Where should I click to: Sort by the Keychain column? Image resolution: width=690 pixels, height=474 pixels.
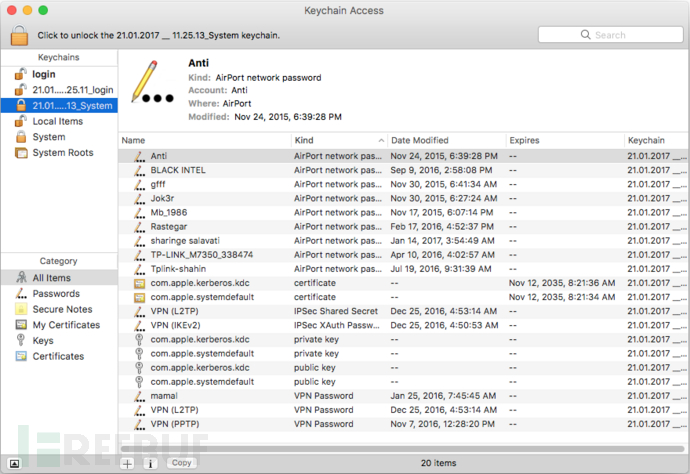[656, 140]
